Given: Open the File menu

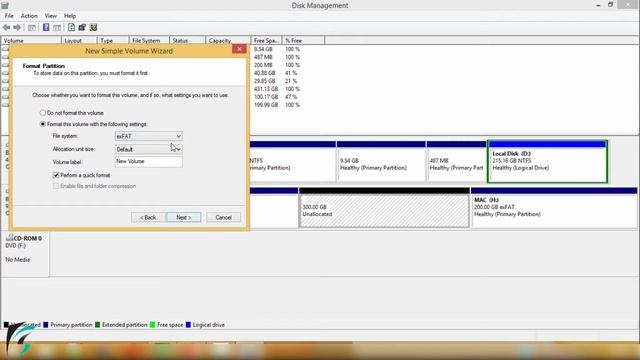Looking at the screenshot, I should [9, 16].
